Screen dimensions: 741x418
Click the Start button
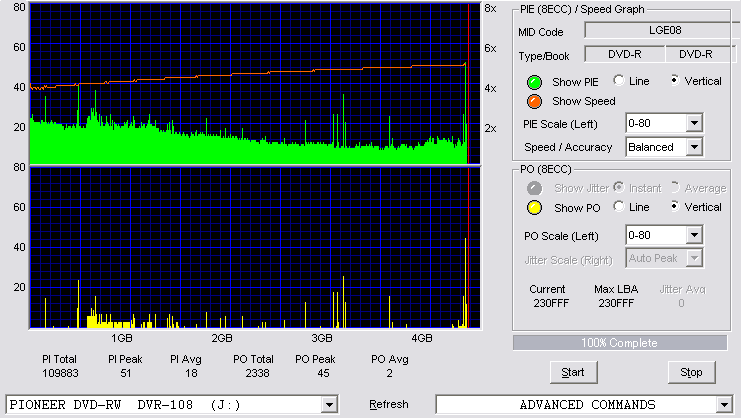(573, 373)
